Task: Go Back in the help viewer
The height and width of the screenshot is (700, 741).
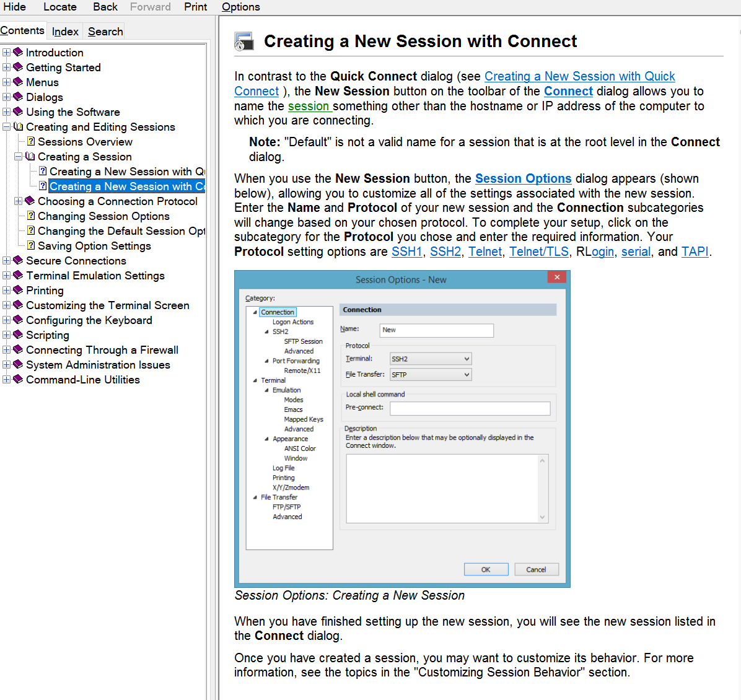Action: click(105, 7)
